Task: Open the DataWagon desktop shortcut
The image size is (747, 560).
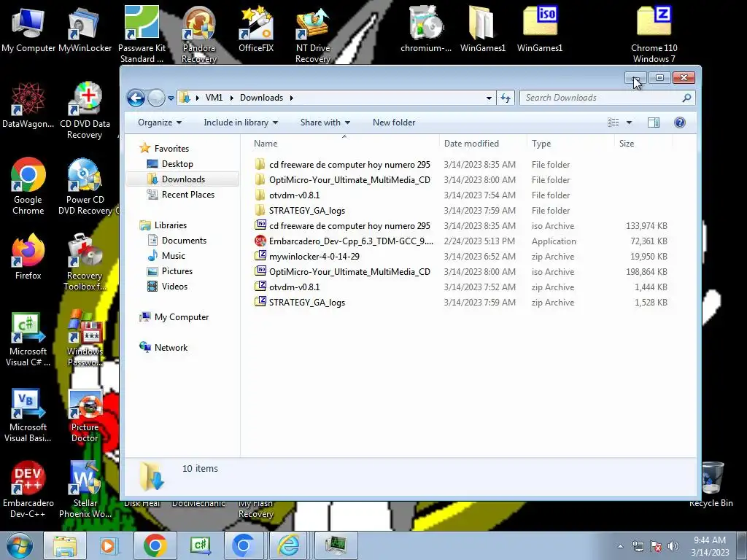Action: pyautogui.click(x=28, y=106)
